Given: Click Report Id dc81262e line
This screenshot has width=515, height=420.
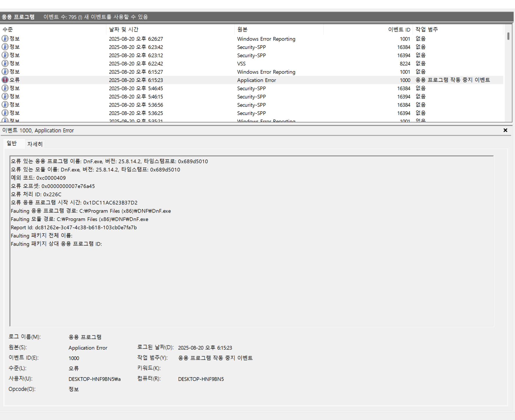Looking at the screenshot, I should tap(74, 227).
